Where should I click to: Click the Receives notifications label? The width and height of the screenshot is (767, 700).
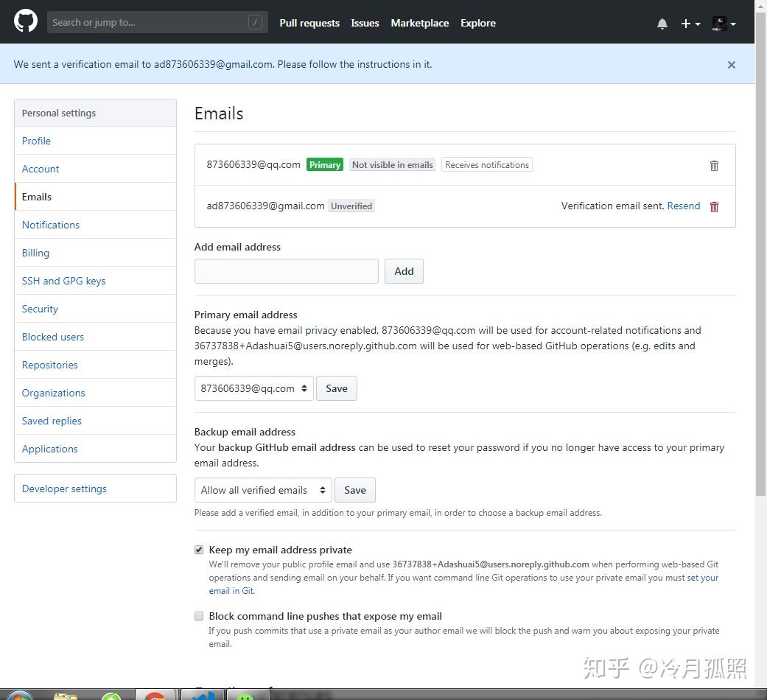[x=487, y=165]
